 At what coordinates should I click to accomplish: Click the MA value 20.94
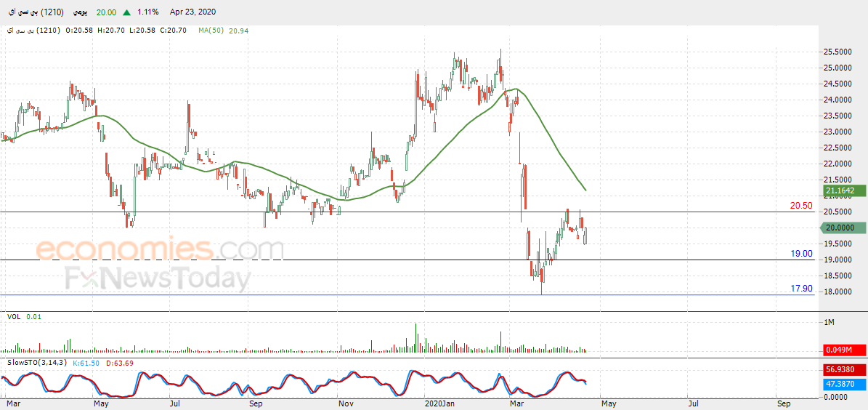coord(238,31)
